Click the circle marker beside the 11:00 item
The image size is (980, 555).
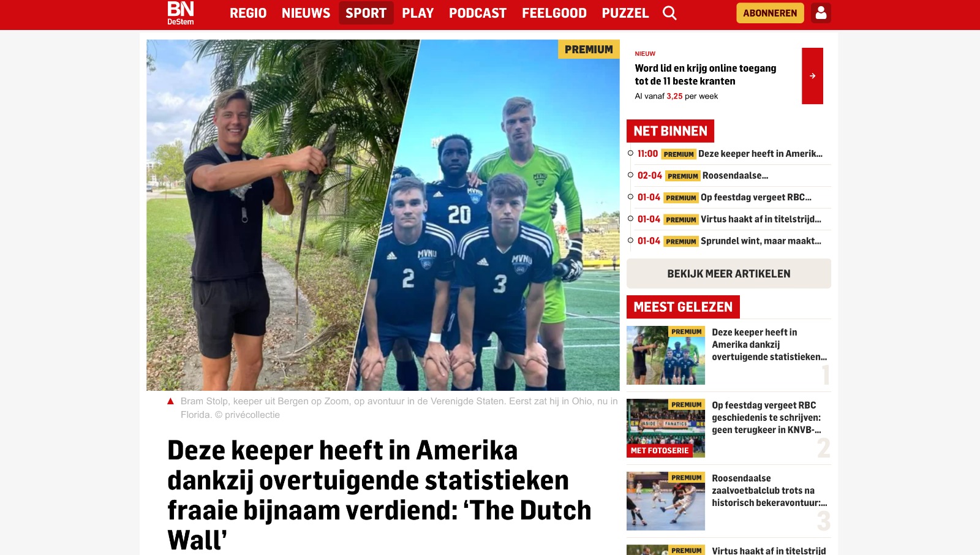(x=630, y=153)
